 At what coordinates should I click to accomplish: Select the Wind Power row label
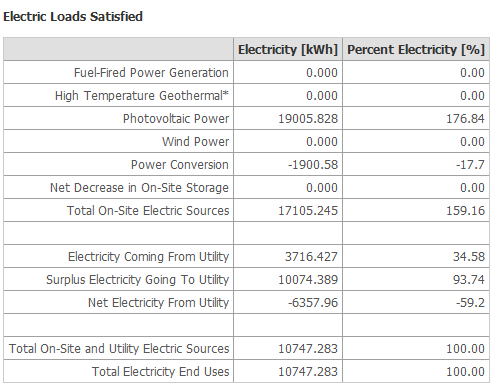pyautogui.click(x=195, y=141)
